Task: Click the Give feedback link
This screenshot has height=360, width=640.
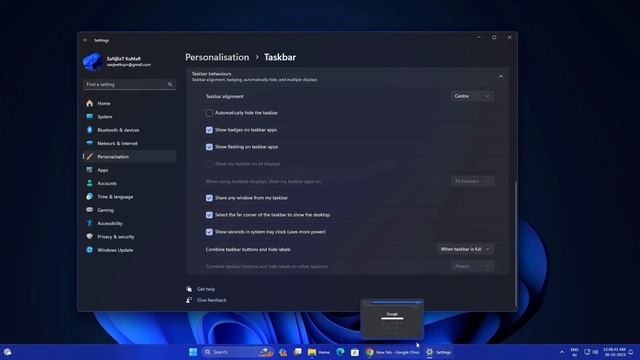Action: click(211, 300)
